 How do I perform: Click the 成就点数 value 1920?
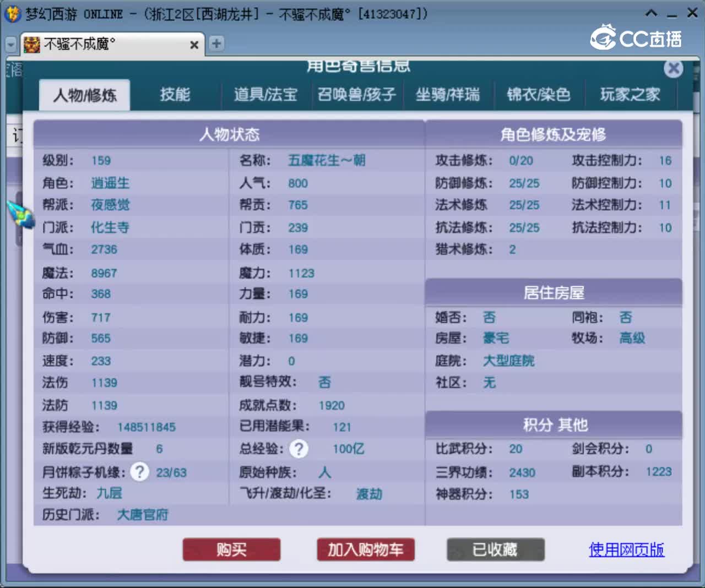pyautogui.click(x=332, y=406)
